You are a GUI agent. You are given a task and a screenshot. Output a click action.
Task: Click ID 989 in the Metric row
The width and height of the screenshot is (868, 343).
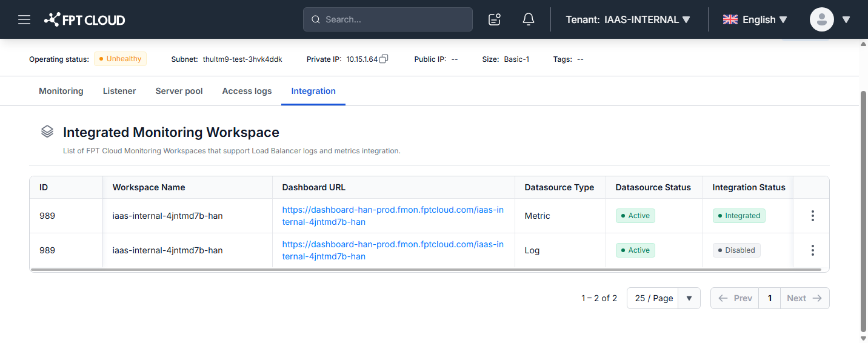pyautogui.click(x=47, y=216)
